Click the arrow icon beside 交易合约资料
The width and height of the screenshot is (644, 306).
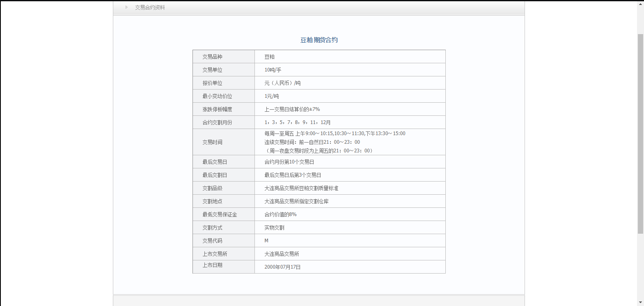(x=126, y=7)
